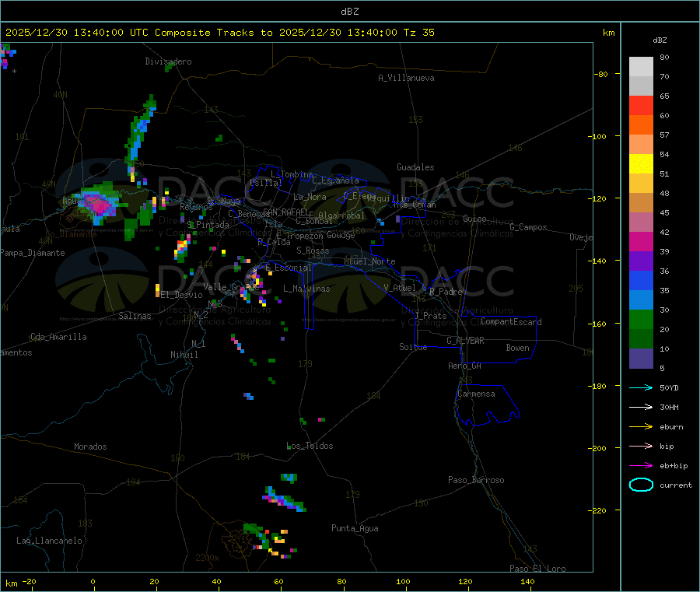Click the Salinas map label
700x592 pixels.
pos(135,316)
